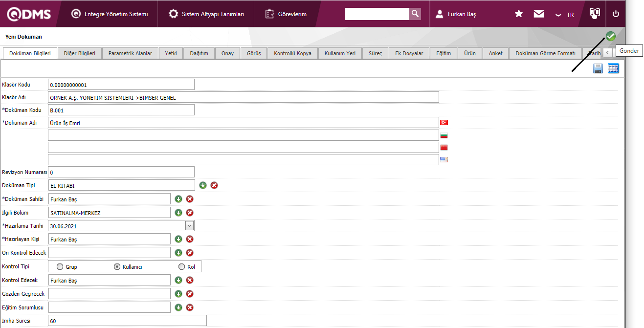The image size is (644, 328).
Task: Click the search magnifier button
Action: (415, 14)
